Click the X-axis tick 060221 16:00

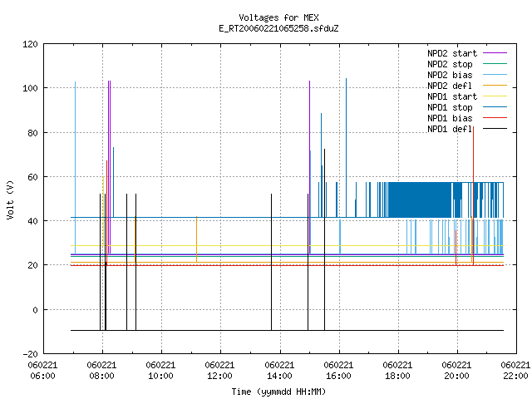338,371
